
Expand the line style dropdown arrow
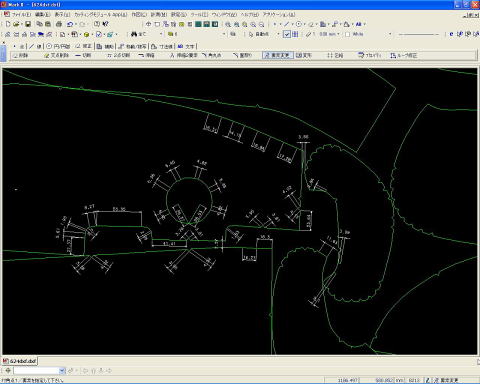click(x=390, y=34)
